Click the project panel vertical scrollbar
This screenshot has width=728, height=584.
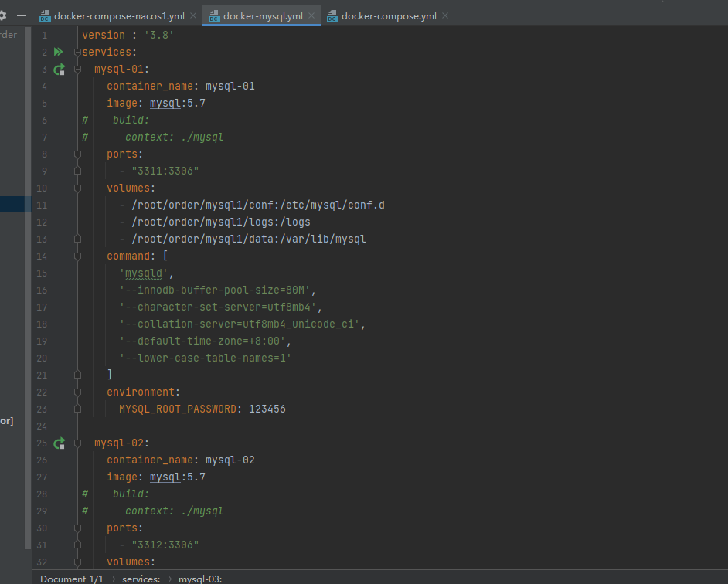(x=28, y=288)
